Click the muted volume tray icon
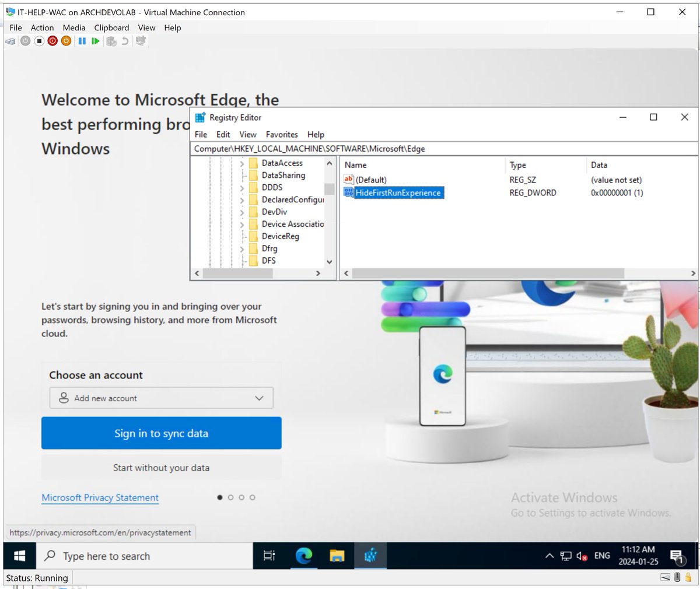 coord(582,556)
